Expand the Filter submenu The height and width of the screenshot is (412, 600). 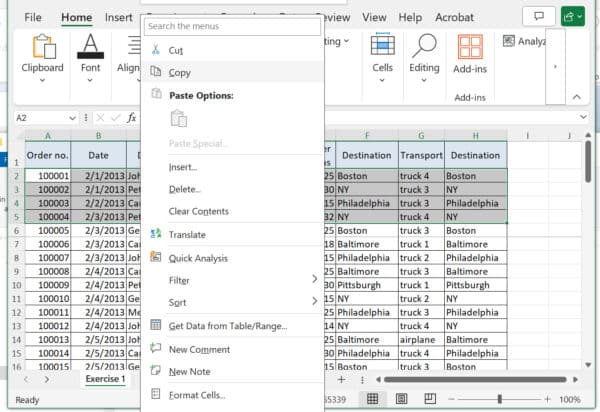(x=315, y=279)
